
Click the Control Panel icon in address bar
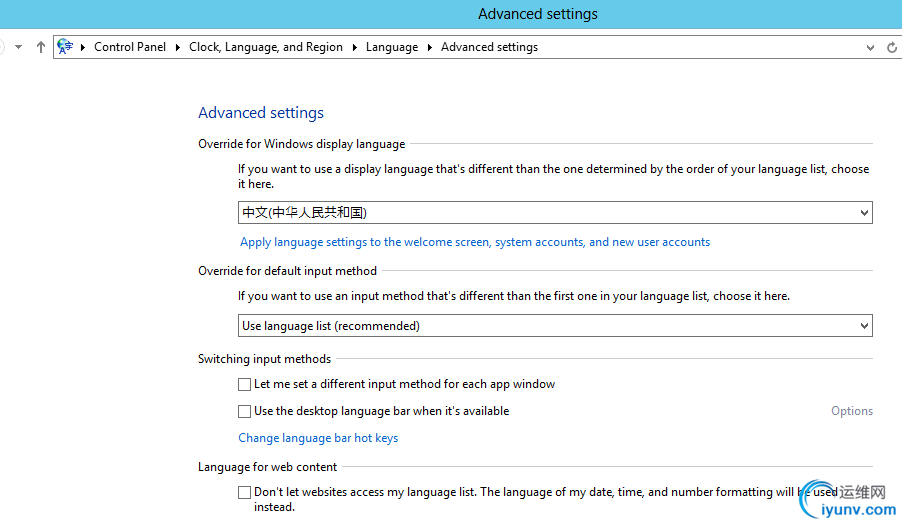[66, 47]
